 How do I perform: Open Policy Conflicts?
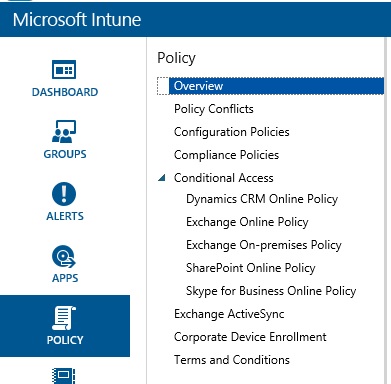[x=214, y=109]
